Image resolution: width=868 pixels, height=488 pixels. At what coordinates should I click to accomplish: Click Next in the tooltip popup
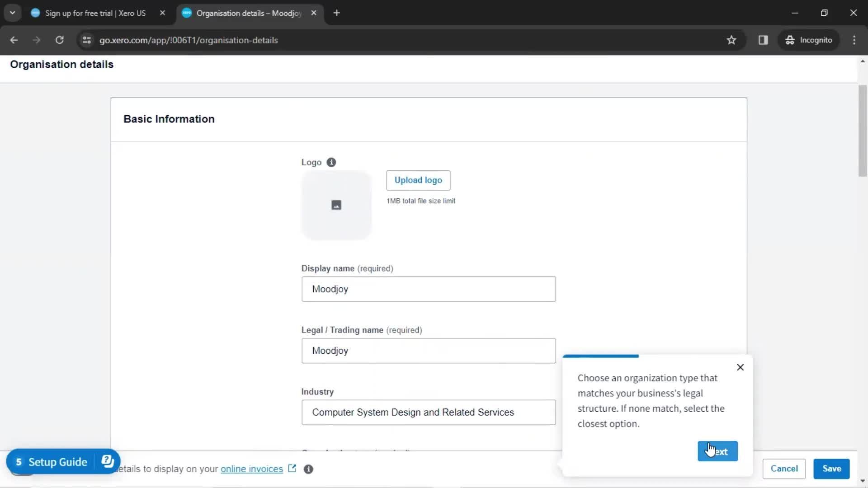[x=717, y=451]
